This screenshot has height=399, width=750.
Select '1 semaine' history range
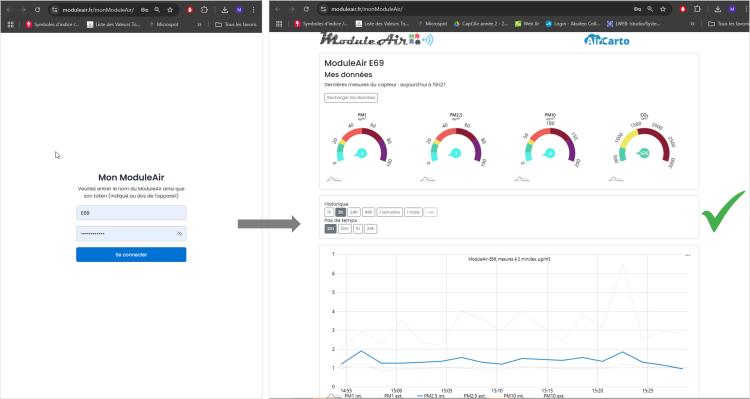[390, 212]
